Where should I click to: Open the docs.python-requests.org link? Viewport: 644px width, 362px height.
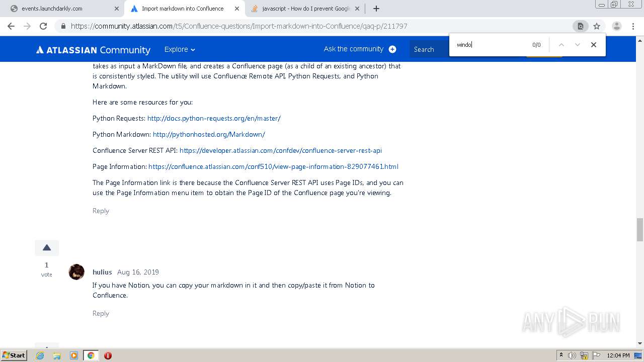pyautogui.click(x=214, y=118)
